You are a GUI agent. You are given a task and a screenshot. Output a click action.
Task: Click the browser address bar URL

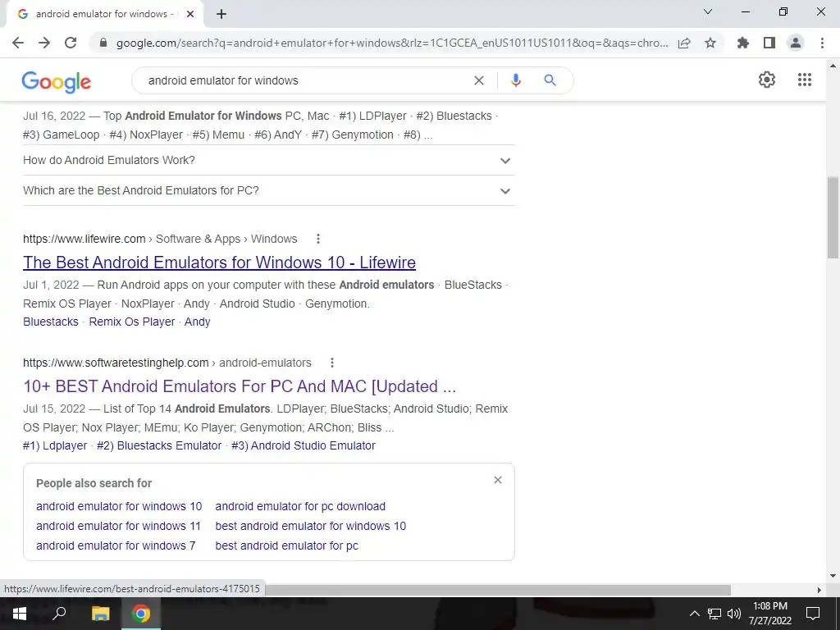[x=392, y=43]
